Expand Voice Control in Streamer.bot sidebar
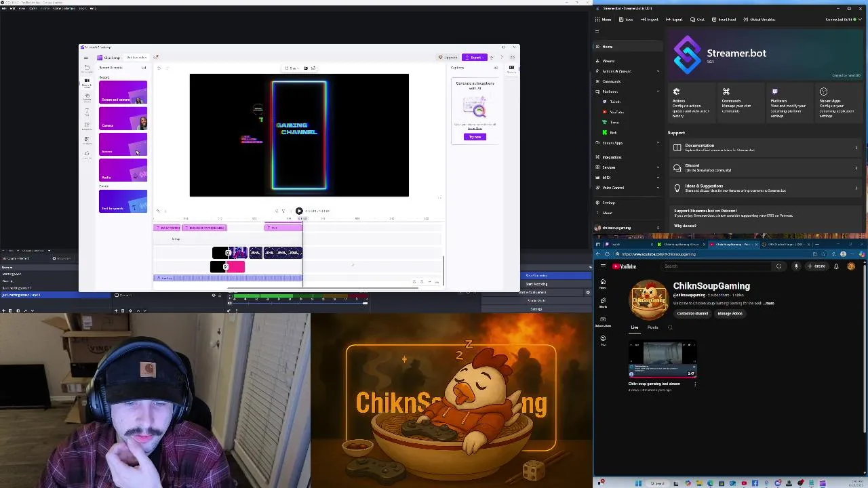Viewport: 868px width, 488px height. point(627,188)
